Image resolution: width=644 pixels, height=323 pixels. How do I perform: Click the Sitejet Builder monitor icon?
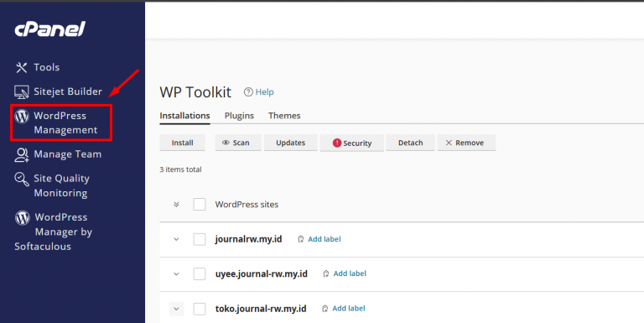(21, 92)
